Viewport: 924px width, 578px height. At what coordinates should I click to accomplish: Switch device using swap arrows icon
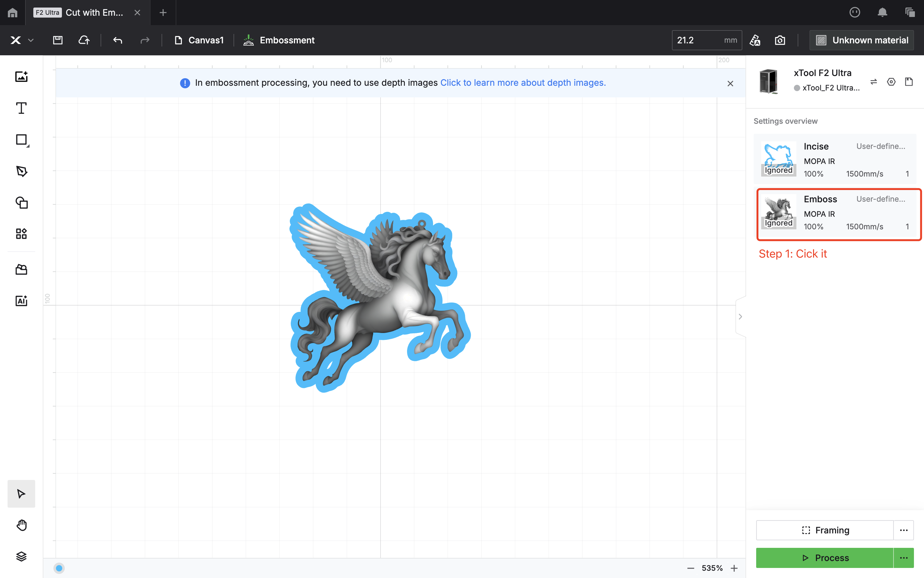pos(873,82)
